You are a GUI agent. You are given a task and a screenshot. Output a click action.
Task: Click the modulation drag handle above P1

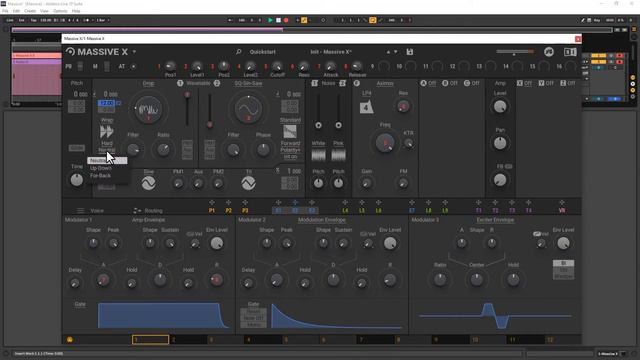pos(211,202)
